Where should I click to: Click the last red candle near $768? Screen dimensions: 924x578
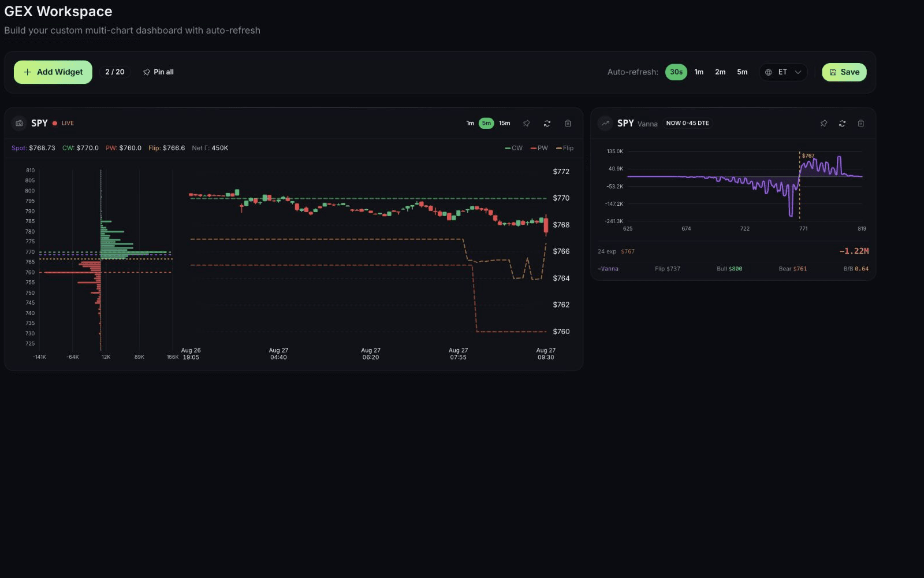pos(546,225)
